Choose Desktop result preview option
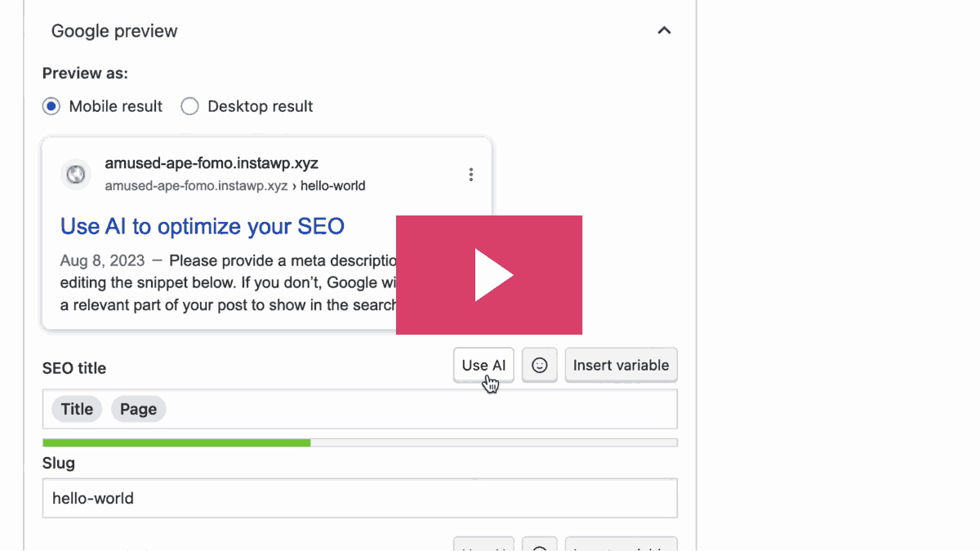980x551 pixels. tap(189, 106)
